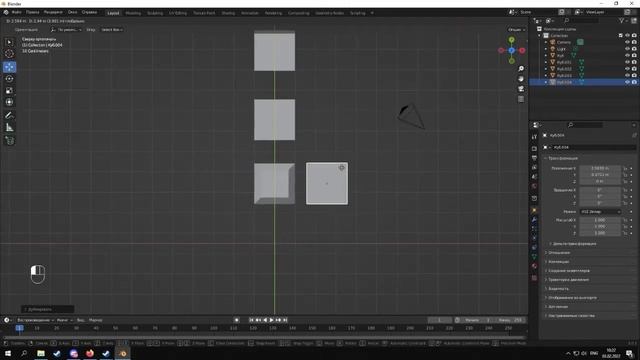Switch to the Sculpting workspace tab
The image size is (640, 360).
click(155, 13)
